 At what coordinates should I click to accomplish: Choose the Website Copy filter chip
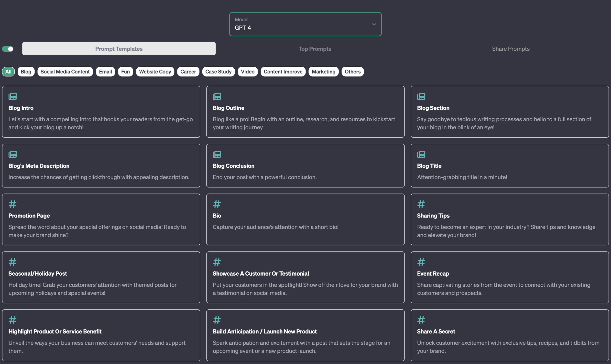tap(155, 72)
